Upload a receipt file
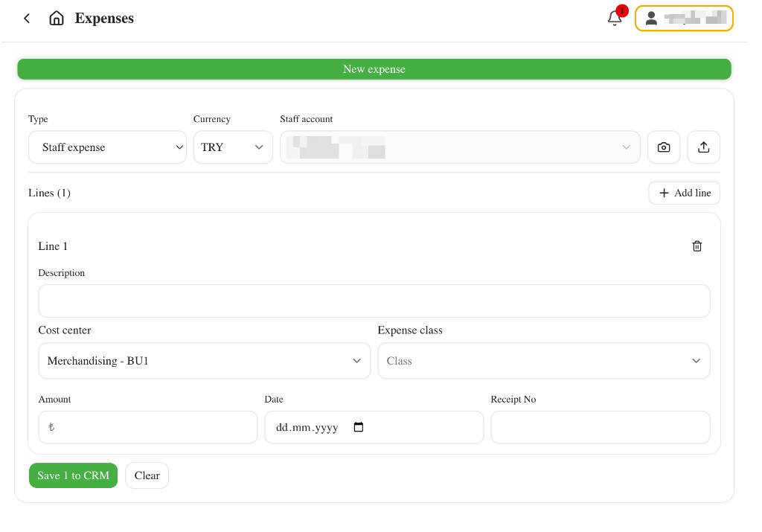Viewport: 762px width, 532px height. coord(704,147)
